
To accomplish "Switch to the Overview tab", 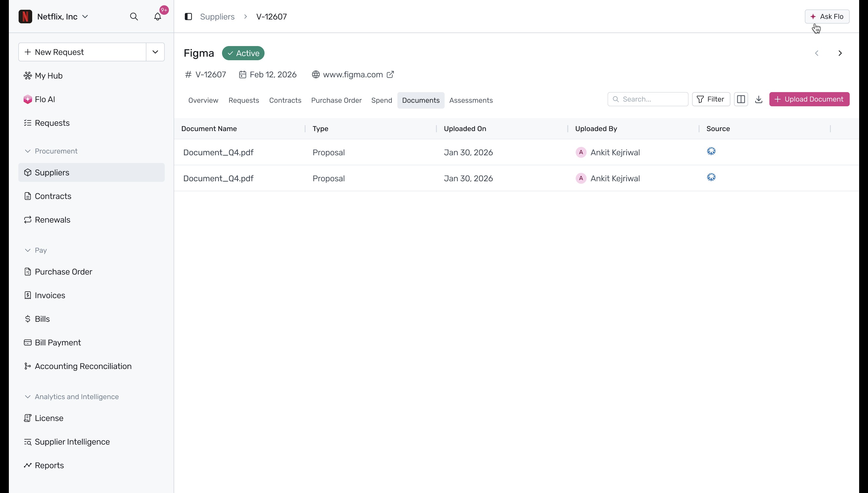I will 203,101.
